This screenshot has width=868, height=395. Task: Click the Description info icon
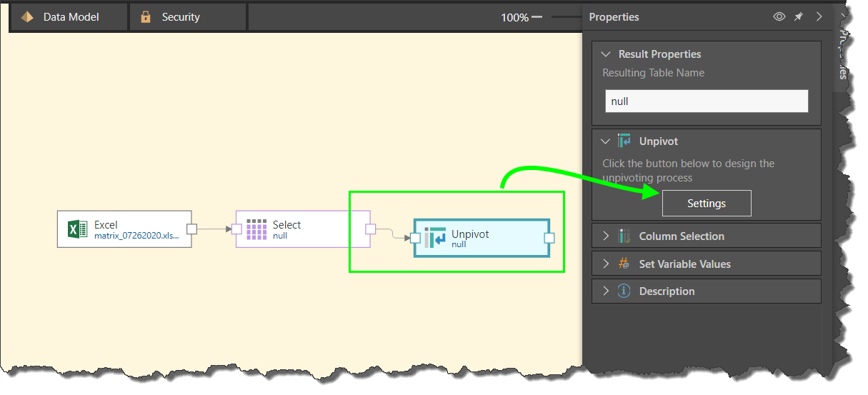click(624, 291)
